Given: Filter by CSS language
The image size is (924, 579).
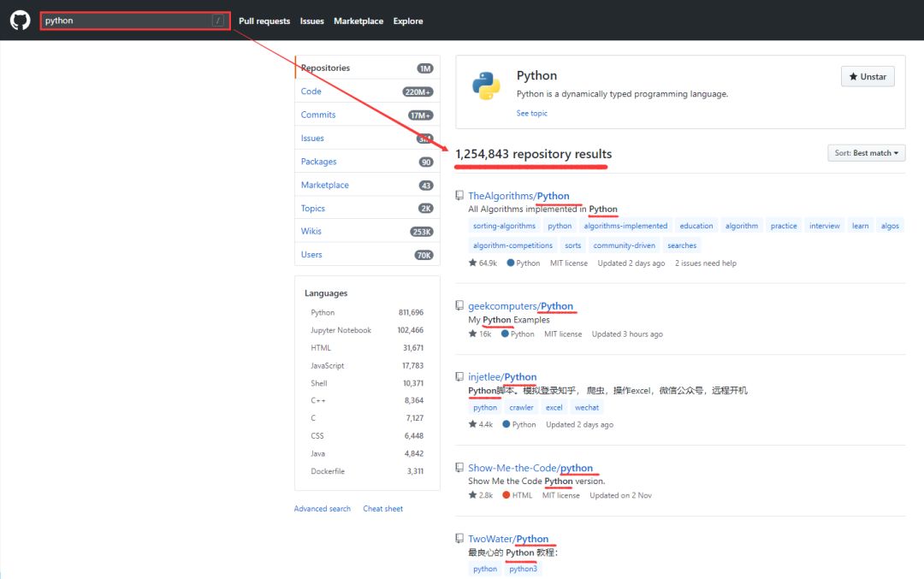Looking at the screenshot, I should [367, 436].
